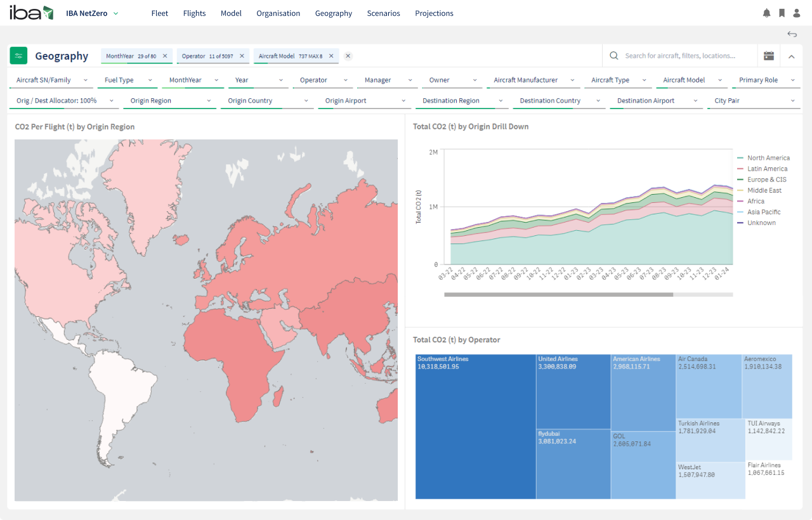The width and height of the screenshot is (812, 520).
Task: Click the chart's horizontal time range scrollbar
Action: [558, 294]
